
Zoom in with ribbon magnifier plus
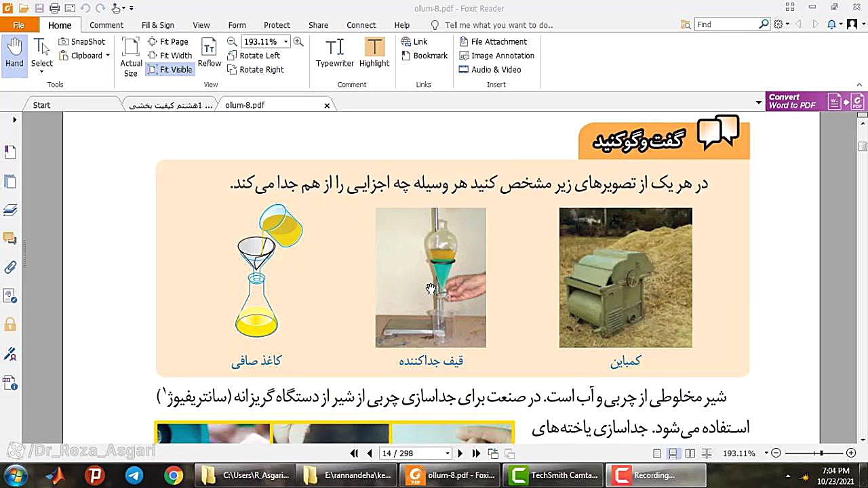click(x=298, y=41)
